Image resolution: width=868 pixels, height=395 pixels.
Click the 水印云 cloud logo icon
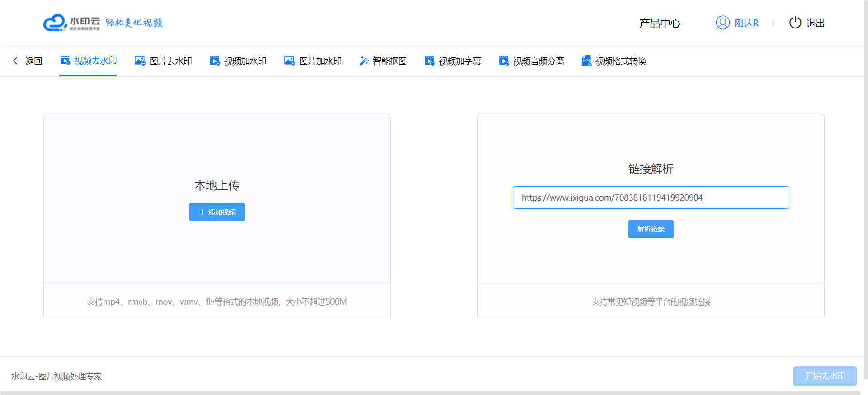pyautogui.click(x=55, y=23)
